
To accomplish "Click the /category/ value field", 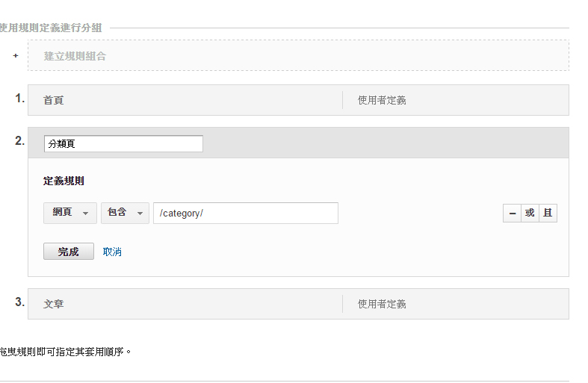I will (246, 213).
